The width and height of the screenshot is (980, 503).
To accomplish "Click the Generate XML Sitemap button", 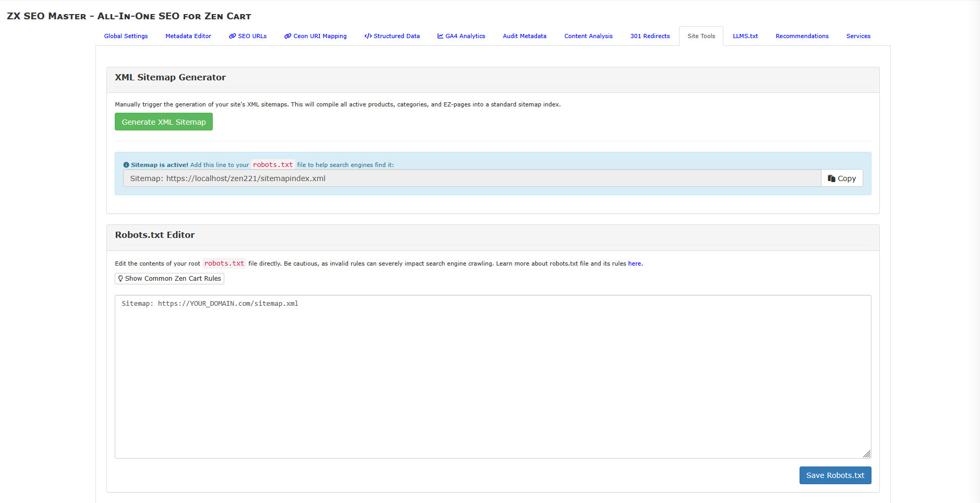I will [164, 122].
